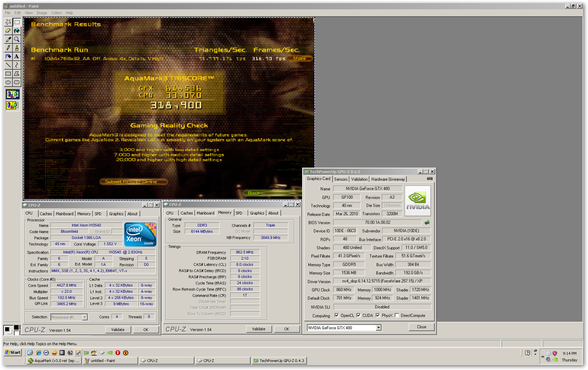Open the Hardware Giveaway tab in GPU-Z
588x370 pixels.
pos(388,179)
